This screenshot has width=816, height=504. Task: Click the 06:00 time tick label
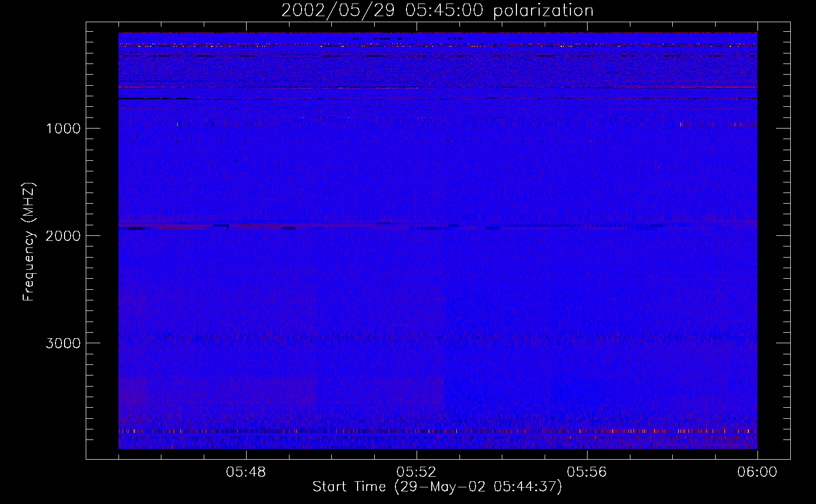pos(757,472)
